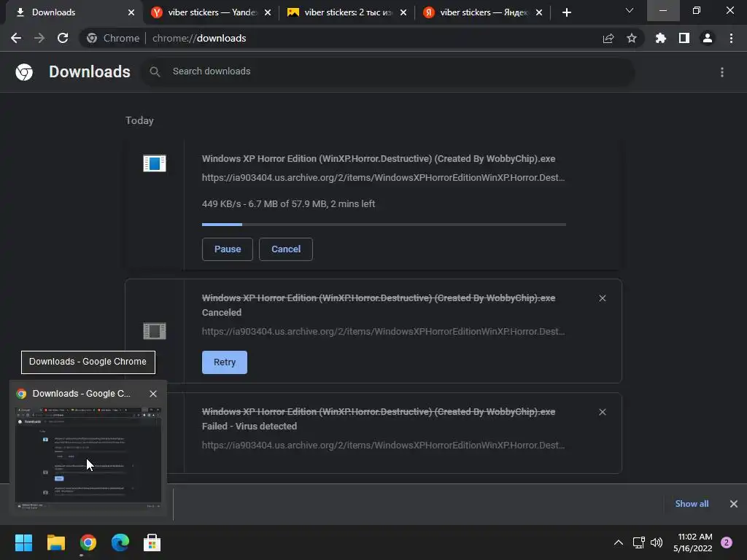Open source URL of the Canceled download
This screenshot has height=560, width=747.
383,332
